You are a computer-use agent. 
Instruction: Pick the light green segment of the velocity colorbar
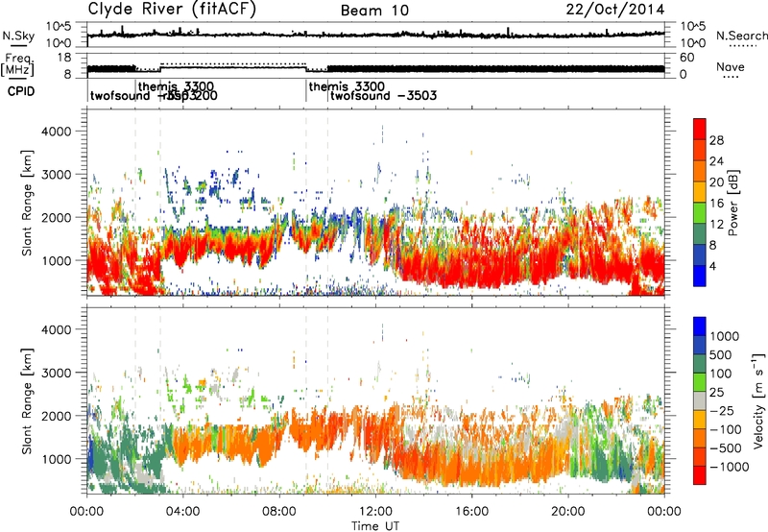700,382
